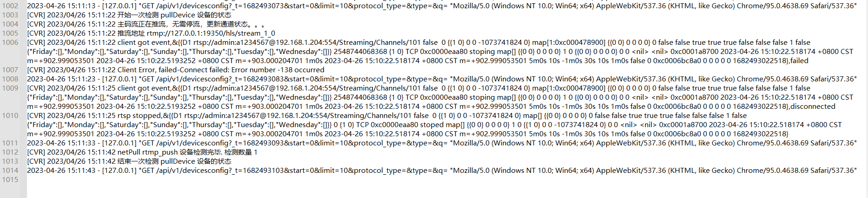The height and width of the screenshot is (198, 868).
Task: Click the rtmp://127.0.0.1:19350/hls/stream_1_0 address
Action: coord(211,33)
